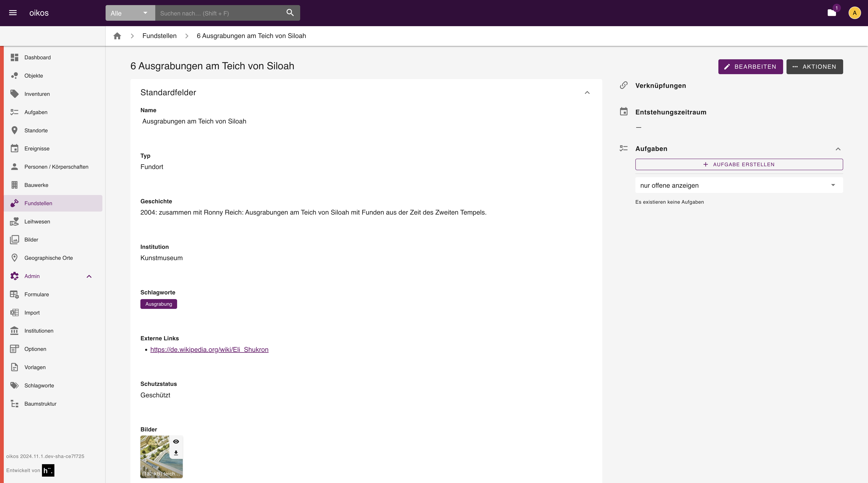Click the Fundstellen trowel icon
The height and width of the screenshot is (483, 868).
(x=14, y=203)
